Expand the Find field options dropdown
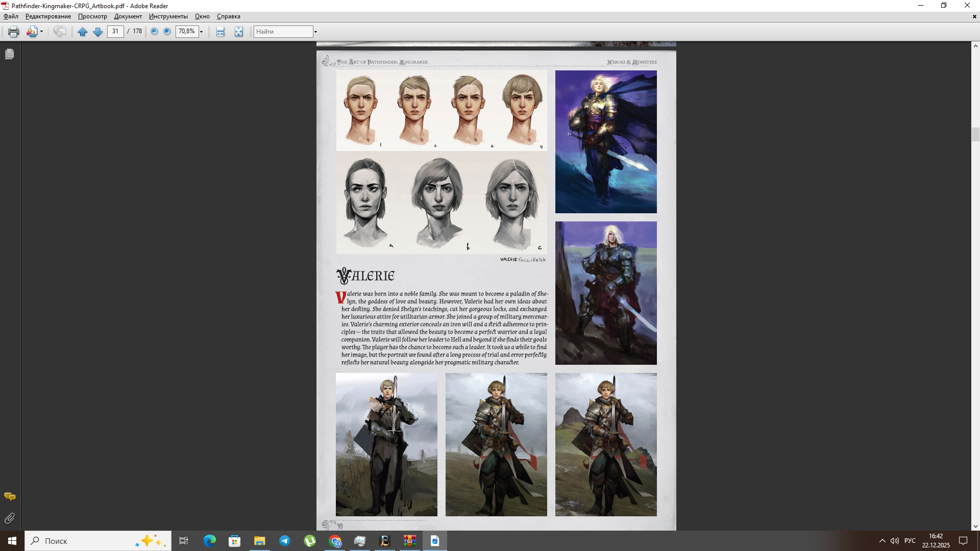This screenshot has height=551, width=980. coord(315,32)
